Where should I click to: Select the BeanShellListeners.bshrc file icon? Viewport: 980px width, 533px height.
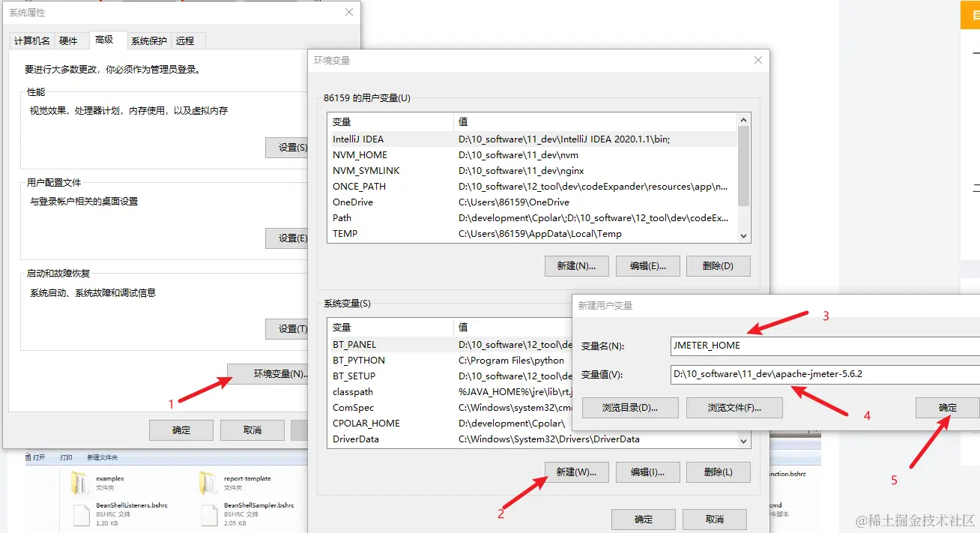tap(82, 515)
